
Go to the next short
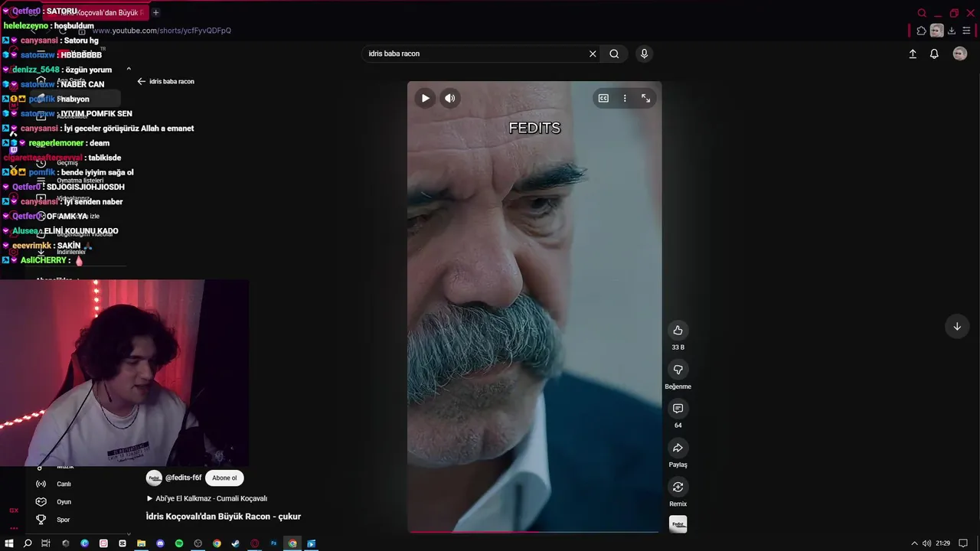click(957, 327)
